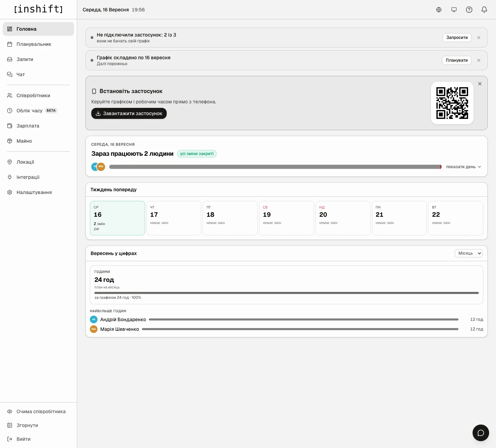Open the help question mark icon
Image resolution: width=496 pixels, height=448 pixels.
click(469, 10)
